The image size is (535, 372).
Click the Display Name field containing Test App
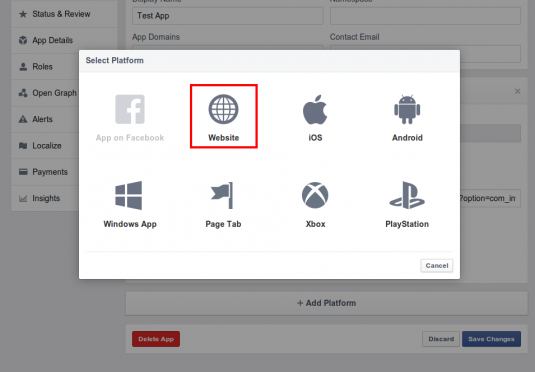pos(228,16)
